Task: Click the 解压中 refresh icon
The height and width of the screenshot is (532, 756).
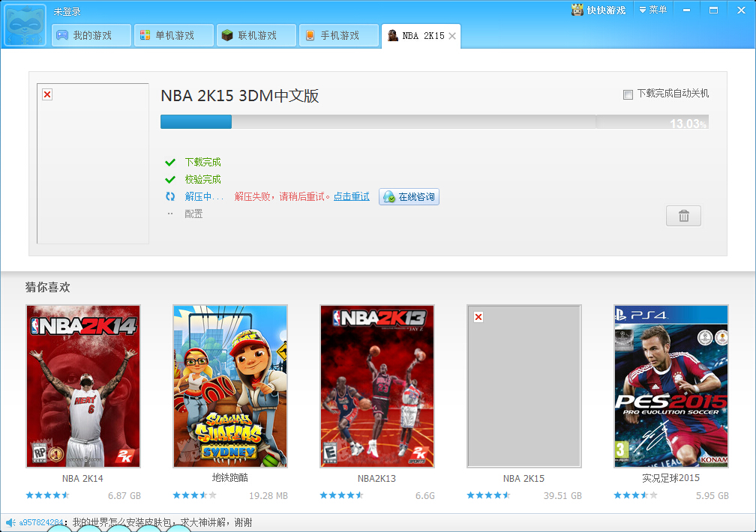Action: tap(170, 196)
